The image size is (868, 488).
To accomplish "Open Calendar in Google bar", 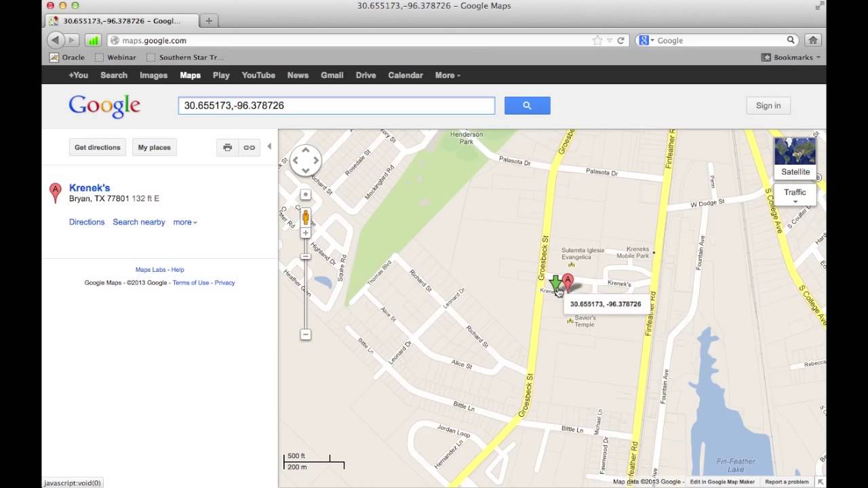I will (406, 75).
